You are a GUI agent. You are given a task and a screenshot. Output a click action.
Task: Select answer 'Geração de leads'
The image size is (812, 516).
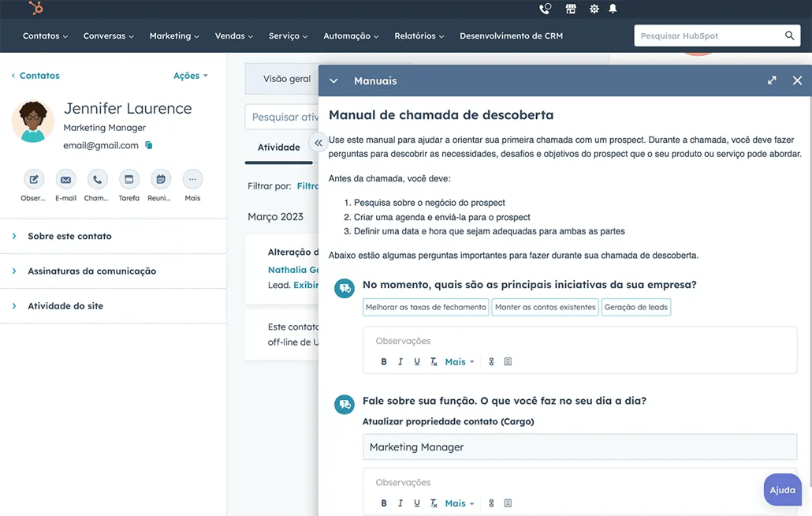point(635,307)
